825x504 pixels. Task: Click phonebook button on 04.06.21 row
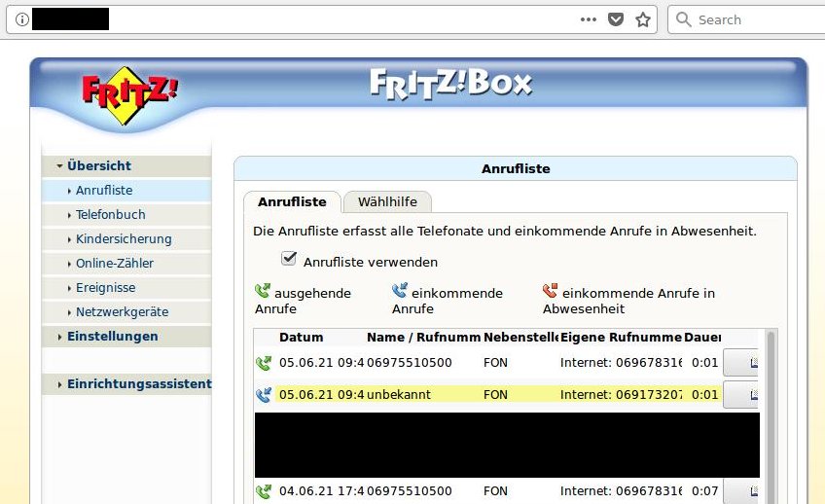click(740, 490)
